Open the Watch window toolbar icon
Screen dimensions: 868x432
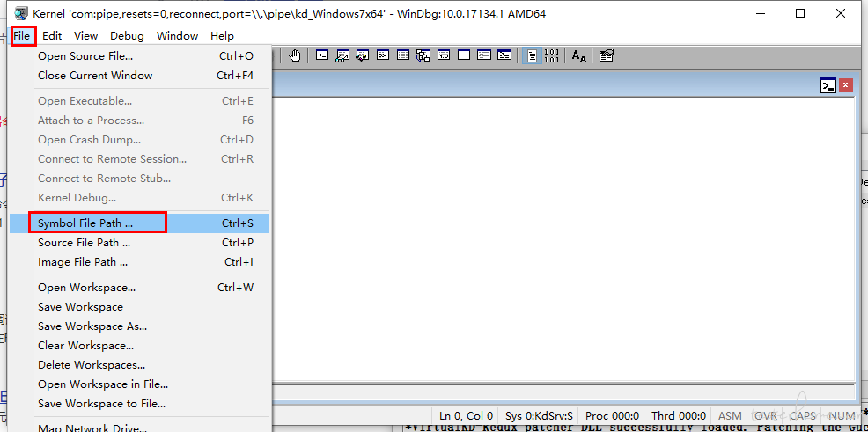click(x=342, y=55)
